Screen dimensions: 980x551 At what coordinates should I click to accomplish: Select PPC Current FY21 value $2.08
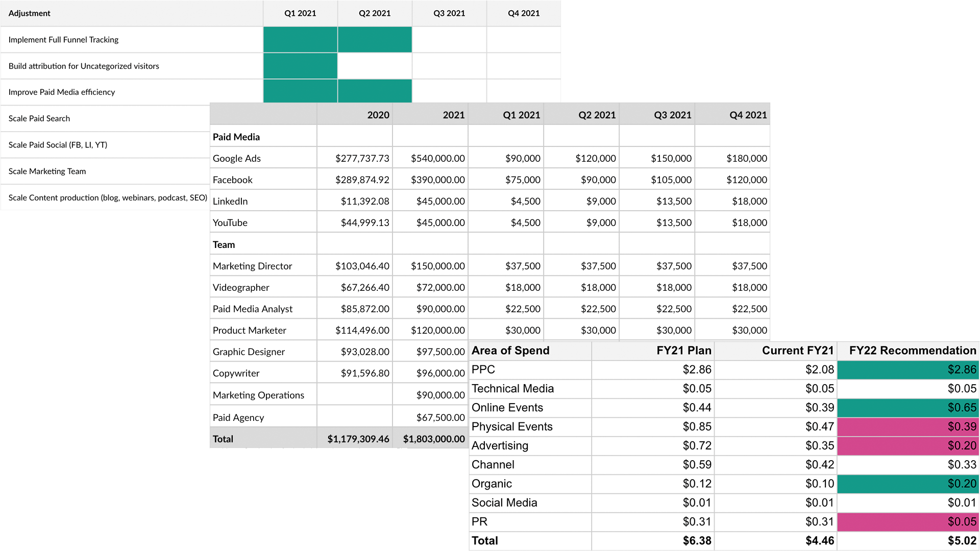pyautogui.click(x=820, y=370)
